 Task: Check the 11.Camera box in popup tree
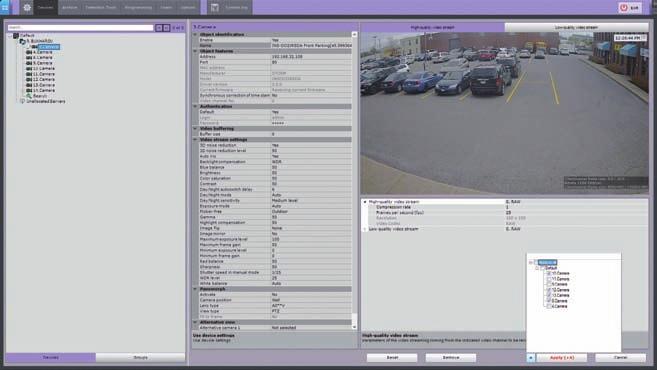coord(548,279)
